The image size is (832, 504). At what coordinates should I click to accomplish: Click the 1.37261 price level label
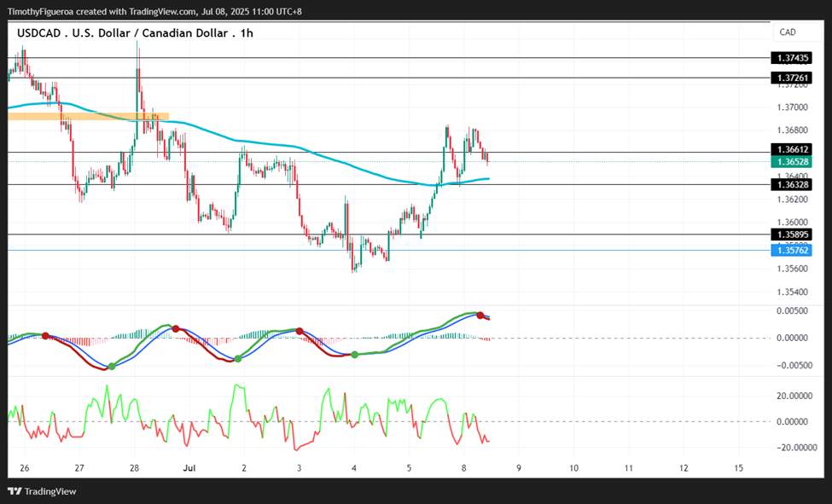(x=793, y=78)
